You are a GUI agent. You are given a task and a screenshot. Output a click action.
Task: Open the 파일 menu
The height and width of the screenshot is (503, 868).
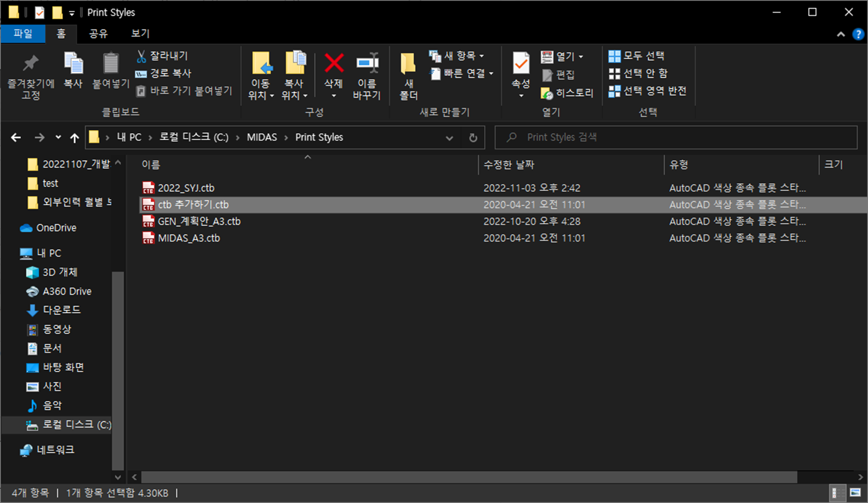pyautogui.click(x=23, y=34)
